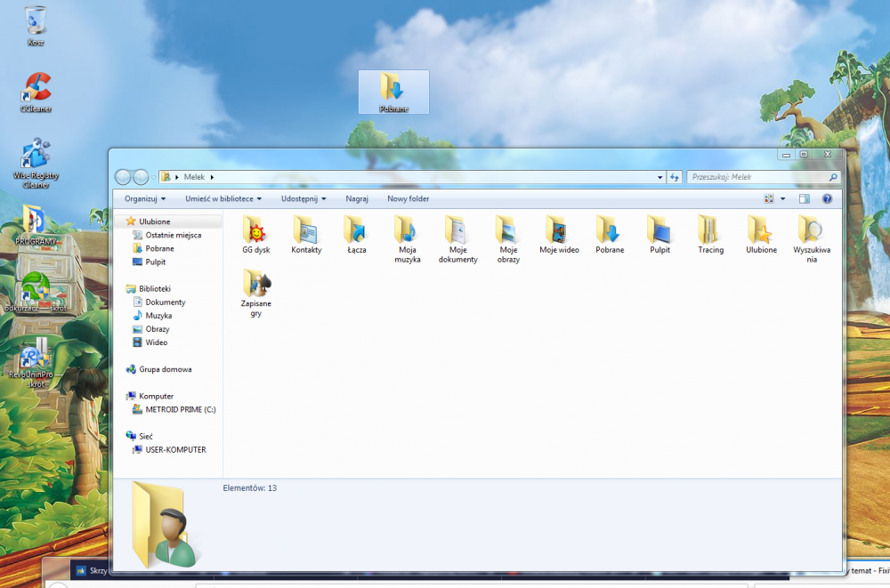Click the Przeszukaj: Melek search field
The image size is (890, 588).
756,177
